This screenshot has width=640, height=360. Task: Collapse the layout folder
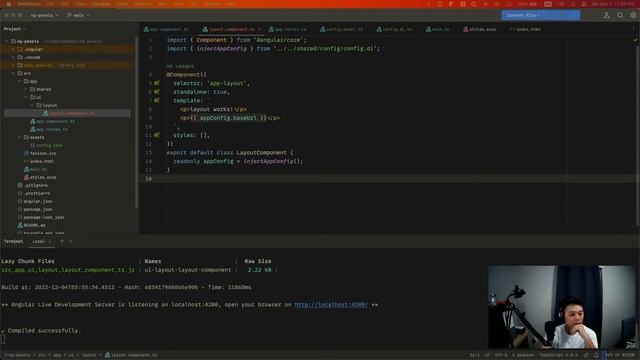pyautogui.click(x=32, y=105)
